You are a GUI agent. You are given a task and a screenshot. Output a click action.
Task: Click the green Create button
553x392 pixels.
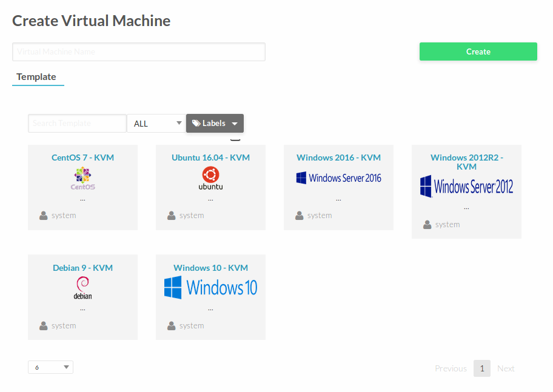[x=478, y=51]
